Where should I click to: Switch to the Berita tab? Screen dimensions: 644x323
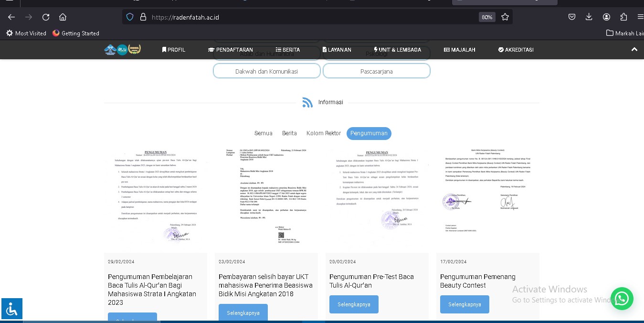pos(289,133)
